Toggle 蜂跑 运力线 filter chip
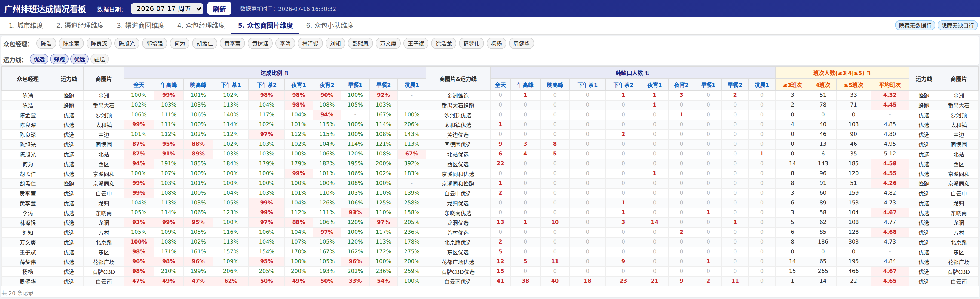This screenshot has width=980, height=299. click(59, 59)
